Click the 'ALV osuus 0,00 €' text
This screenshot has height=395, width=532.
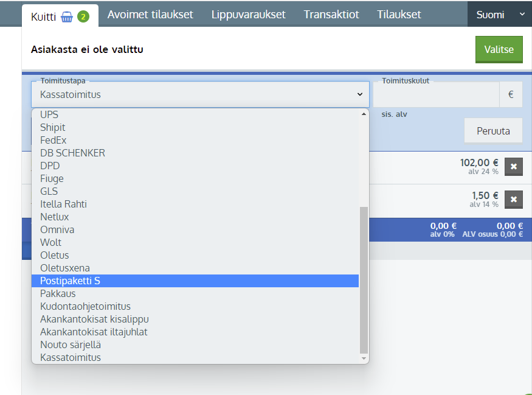click(x=492, y=234)
